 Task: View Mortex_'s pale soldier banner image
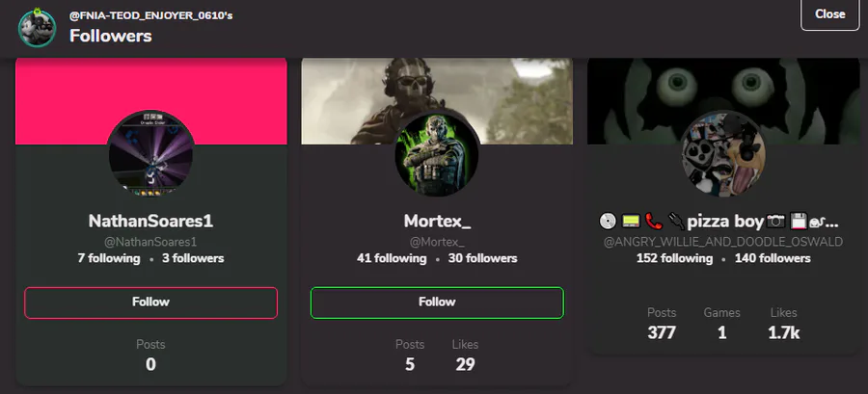click(x=437, y=101)
